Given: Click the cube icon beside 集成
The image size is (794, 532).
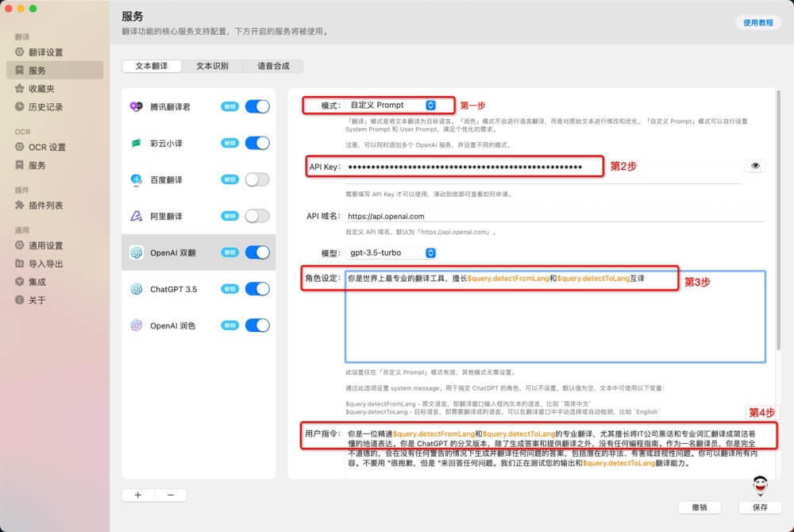Looking at the screenshot, I should tap(19, 281).
